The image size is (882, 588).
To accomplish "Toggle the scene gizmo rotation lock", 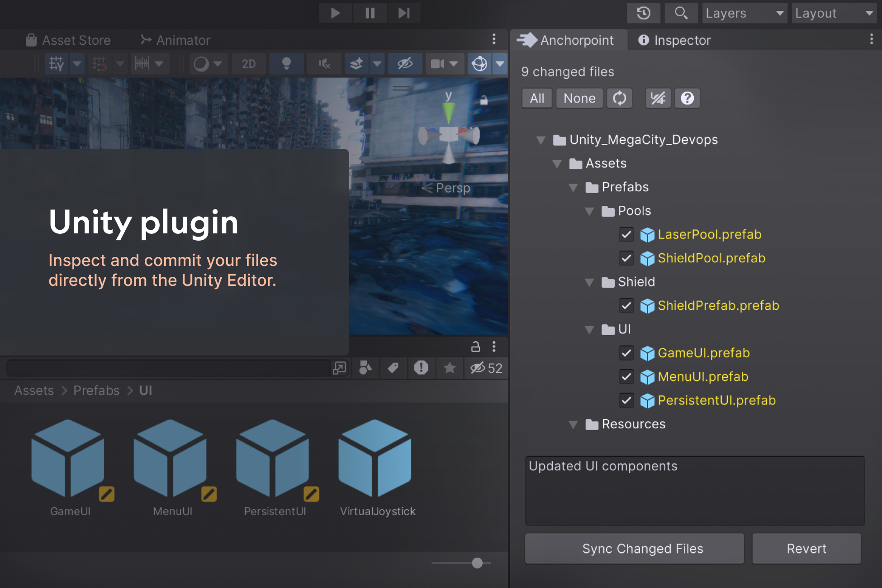I will 484,100.
